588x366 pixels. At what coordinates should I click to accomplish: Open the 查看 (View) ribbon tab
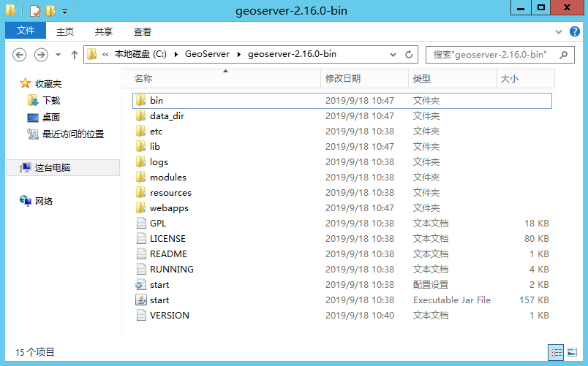coord(143,32)
